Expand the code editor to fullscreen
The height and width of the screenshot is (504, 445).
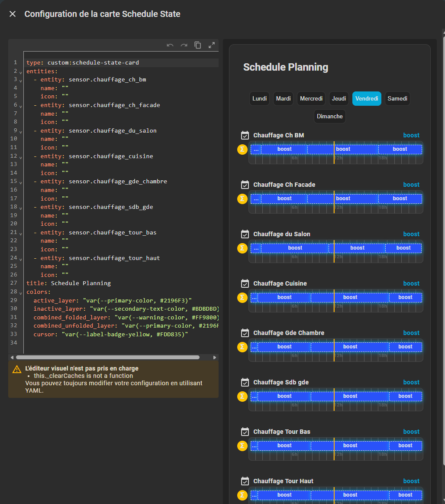[x=212, y=45]
